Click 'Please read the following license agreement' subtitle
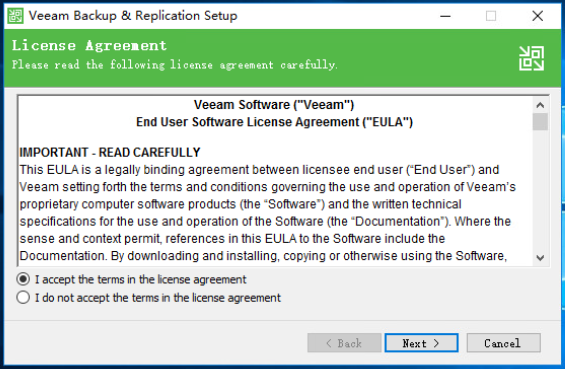Viewport: 565px width, 369px height. coord(174,65)
